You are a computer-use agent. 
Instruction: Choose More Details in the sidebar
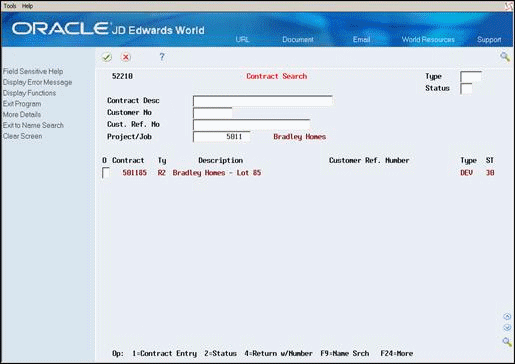(22, 115)
